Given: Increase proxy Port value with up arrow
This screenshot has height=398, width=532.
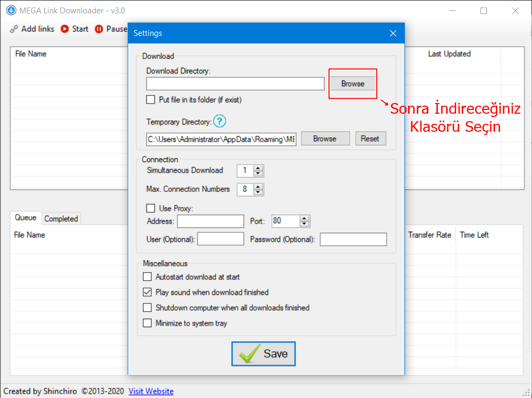Looking at the screenshot, I should click(x=305, y=218).
